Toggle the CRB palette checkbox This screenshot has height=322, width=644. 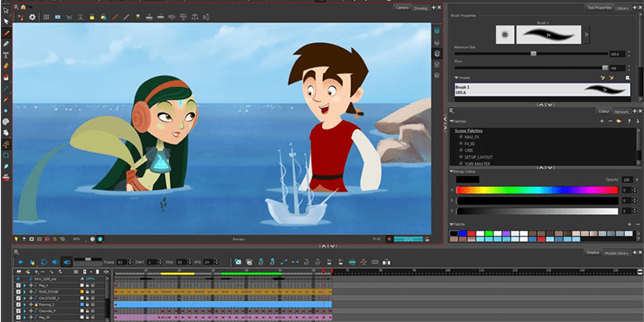click(459, 150)
